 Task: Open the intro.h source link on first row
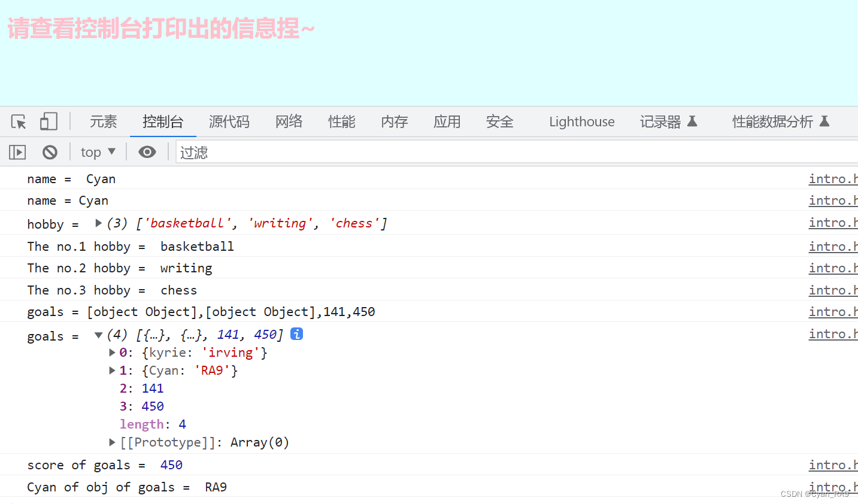point(833,178)
